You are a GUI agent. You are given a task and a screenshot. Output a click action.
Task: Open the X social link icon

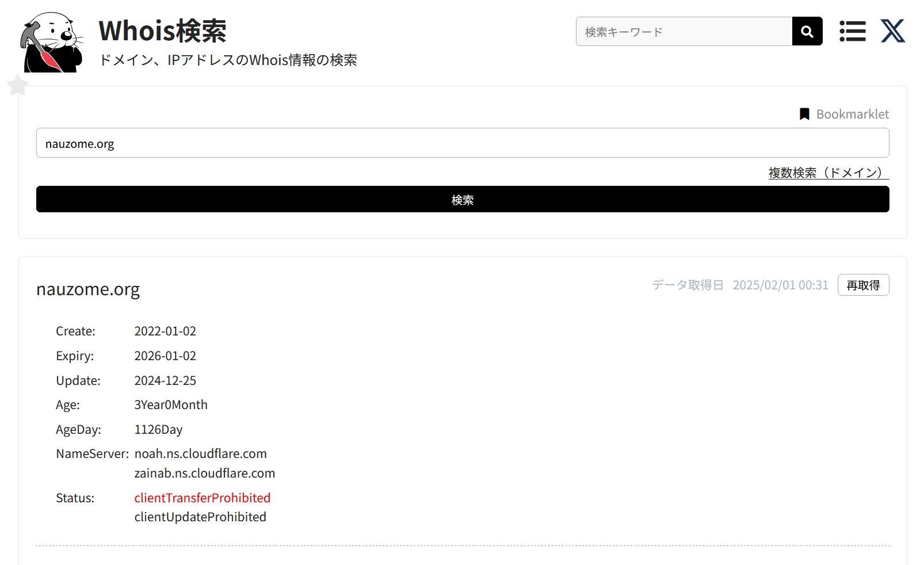click(892, 31)
